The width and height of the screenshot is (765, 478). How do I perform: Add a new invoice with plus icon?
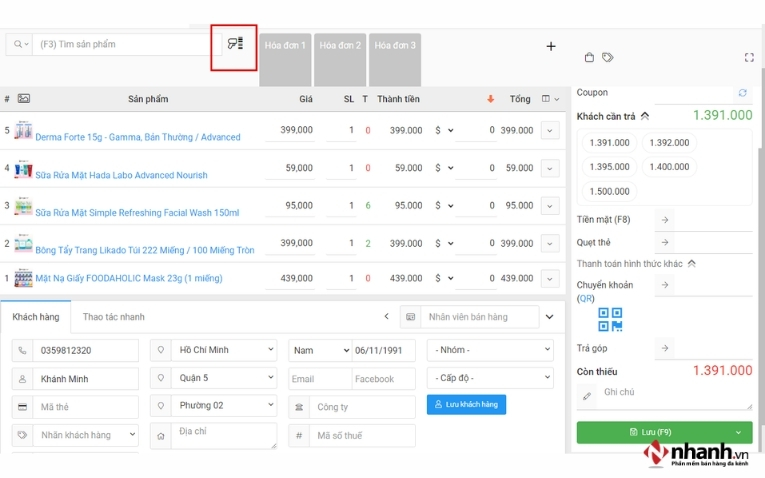click(x=550, y=46)
